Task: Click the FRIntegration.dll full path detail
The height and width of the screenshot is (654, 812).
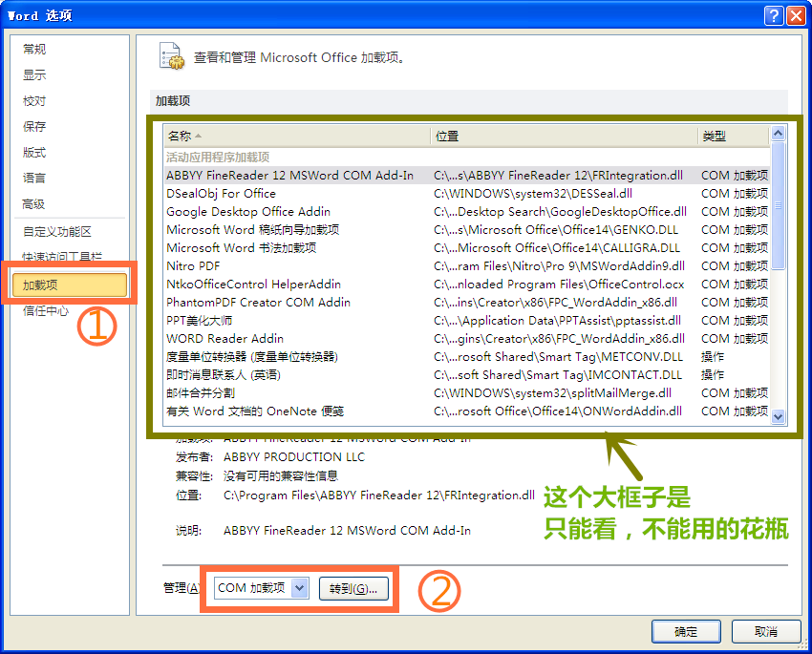Action: tap(379, 496)
